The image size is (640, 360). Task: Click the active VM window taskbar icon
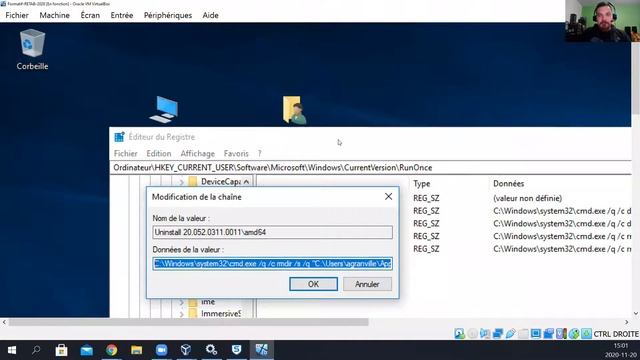tap(261, 350)
